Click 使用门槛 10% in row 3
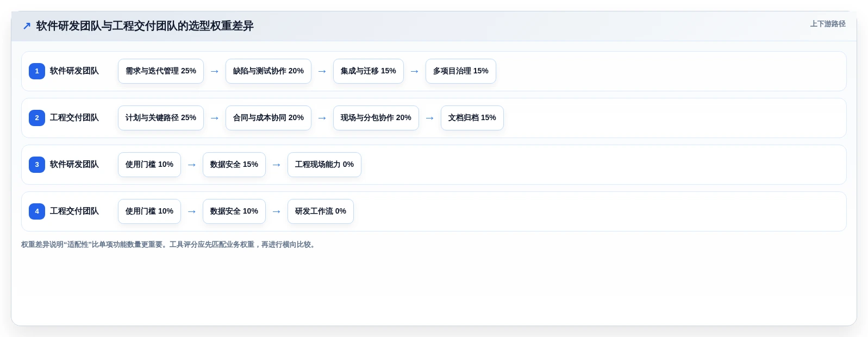The height and width of the screenshot is (337, 868). point(149,165)
